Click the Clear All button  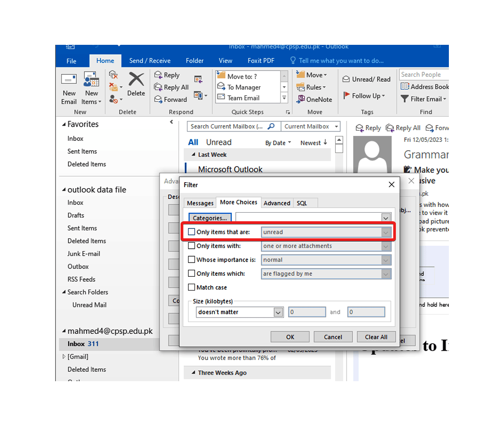[376, 337]
